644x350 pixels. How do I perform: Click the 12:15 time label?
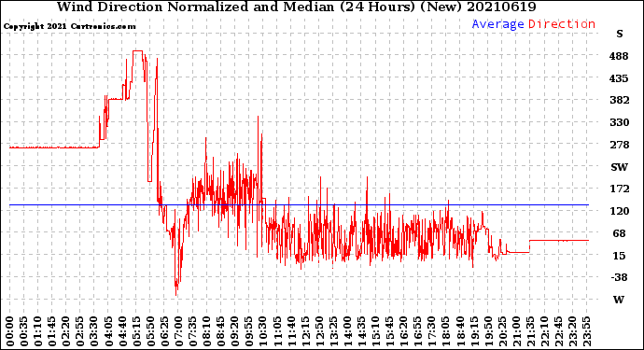click(x=305, y=331)
